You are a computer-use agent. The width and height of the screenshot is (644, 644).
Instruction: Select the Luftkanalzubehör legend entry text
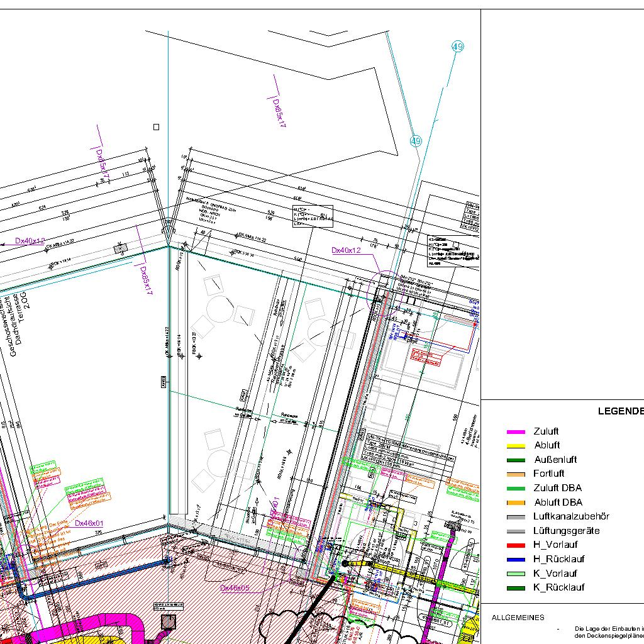[x=571, y=516]
